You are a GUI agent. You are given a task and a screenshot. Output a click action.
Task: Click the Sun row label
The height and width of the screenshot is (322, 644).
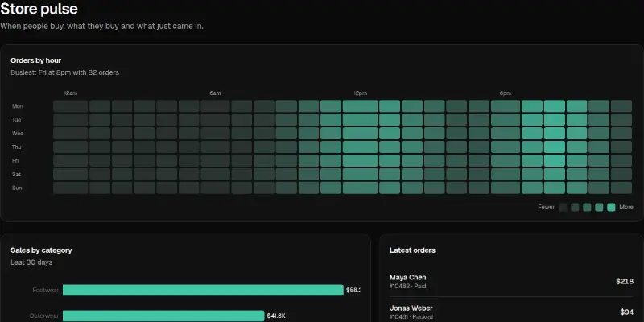pyautogui.click(x=17, y=188)
